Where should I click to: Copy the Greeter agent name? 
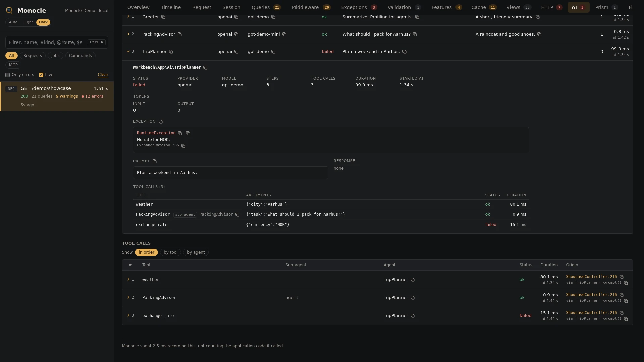163,17
